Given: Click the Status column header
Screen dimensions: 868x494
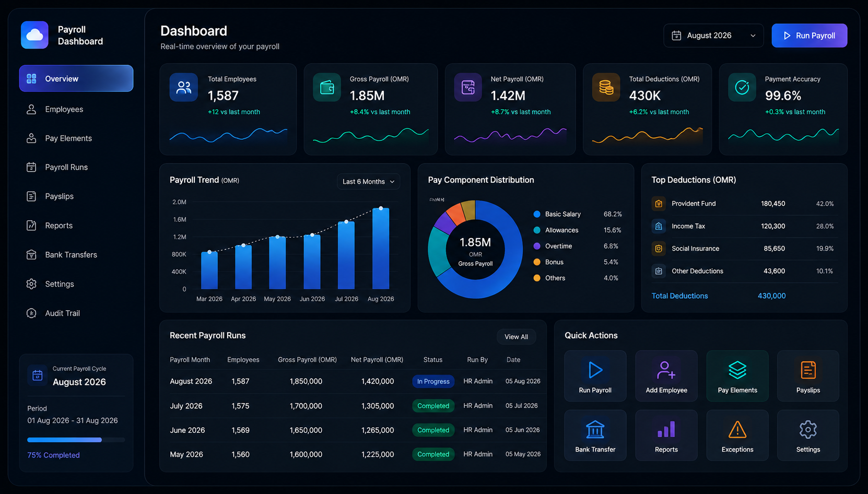Looking at the screenshot, I should point(432,360).
